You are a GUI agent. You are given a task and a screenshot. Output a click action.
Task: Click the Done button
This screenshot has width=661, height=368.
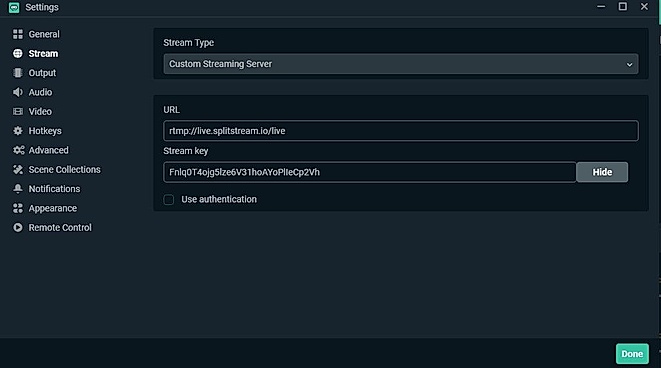coord(632,354)
